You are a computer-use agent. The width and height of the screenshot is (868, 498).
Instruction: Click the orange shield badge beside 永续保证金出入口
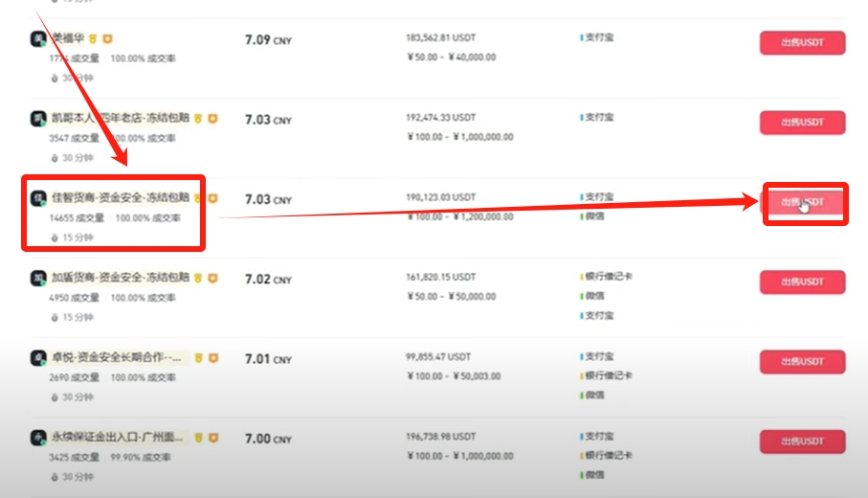point(212,437)
